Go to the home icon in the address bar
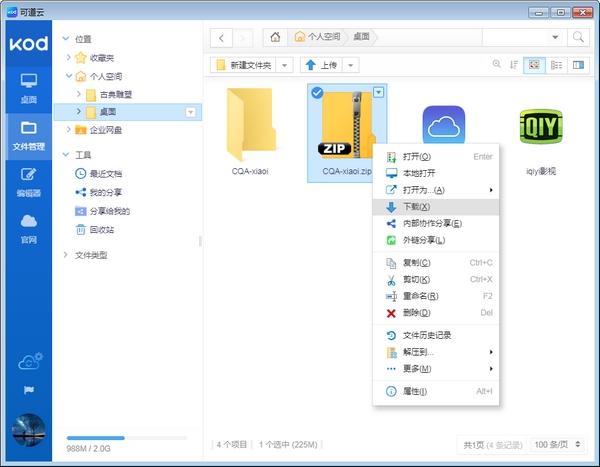600x467 pixels. click(x=275, y=37)
